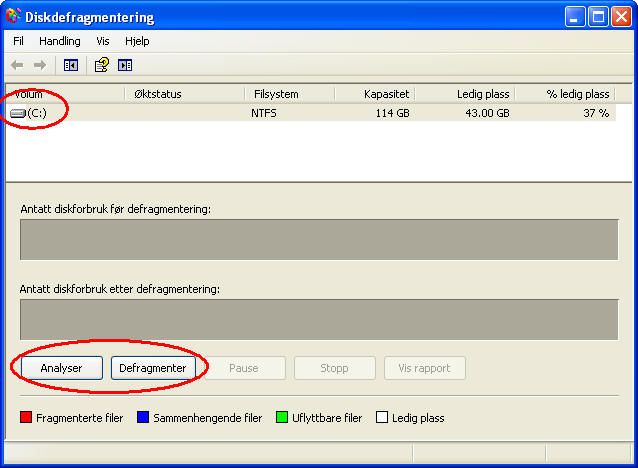The height and width of the screenshot is (468, 638).
Task: Minimize the Diskdefragmentering window
Action: pyautogui.click(x=575, y=17)
